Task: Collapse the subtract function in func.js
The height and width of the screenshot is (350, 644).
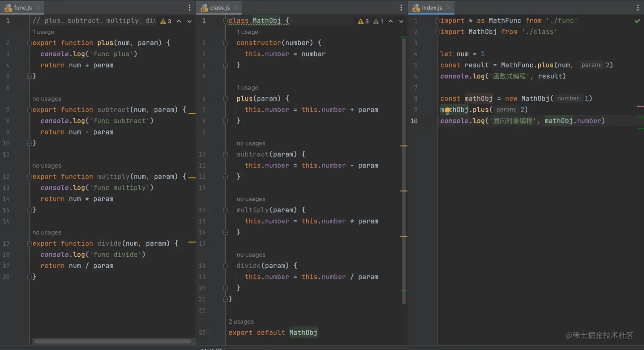Action: tap(29, 110)
